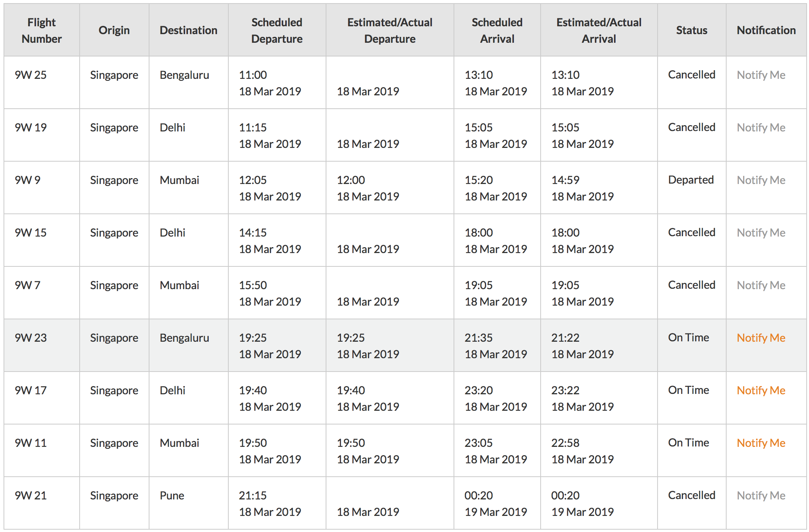The height and width of the screenshot is (532, 809).
Task: Click estimated arrival 14:59 for 9W 9
Action: 565,180
